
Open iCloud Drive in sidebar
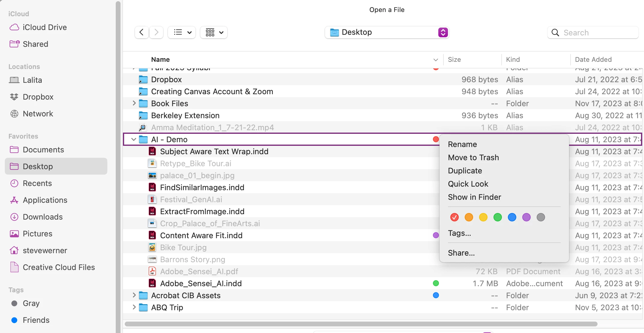[44, 27]
